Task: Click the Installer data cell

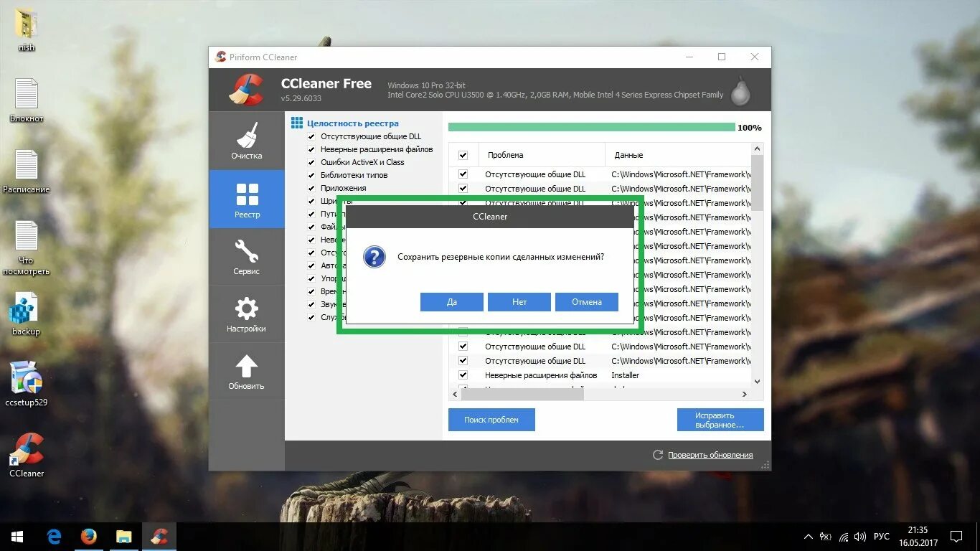Action: click(626, 375)
